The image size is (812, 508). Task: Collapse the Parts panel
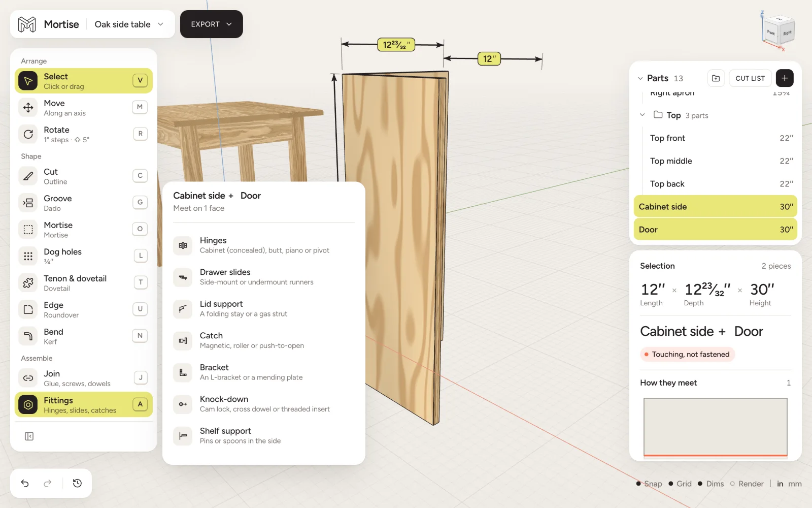coord(640,78)
